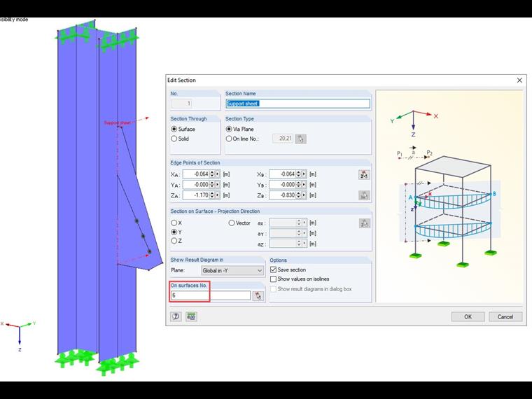
Task: Click the ZB coordinate input field
Action: (x=283, y=195)
